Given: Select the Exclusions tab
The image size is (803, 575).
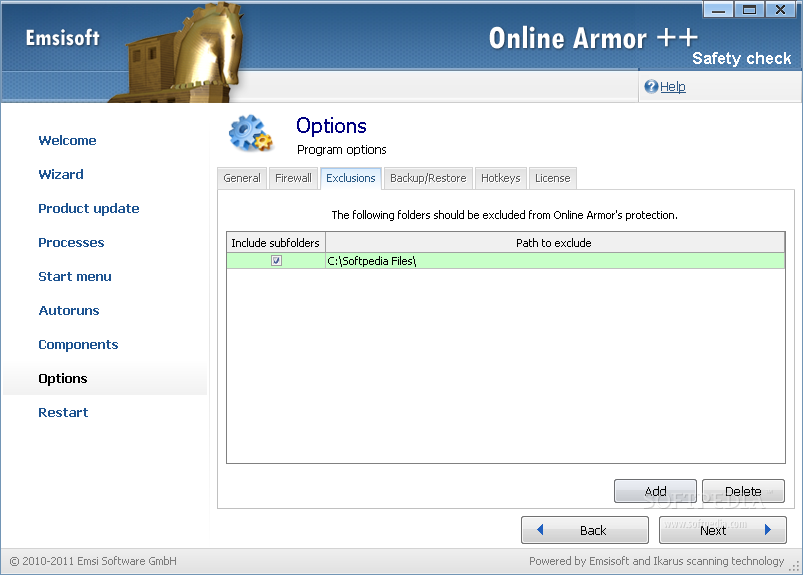Looking at the screenshot, I should pos(351,178).
